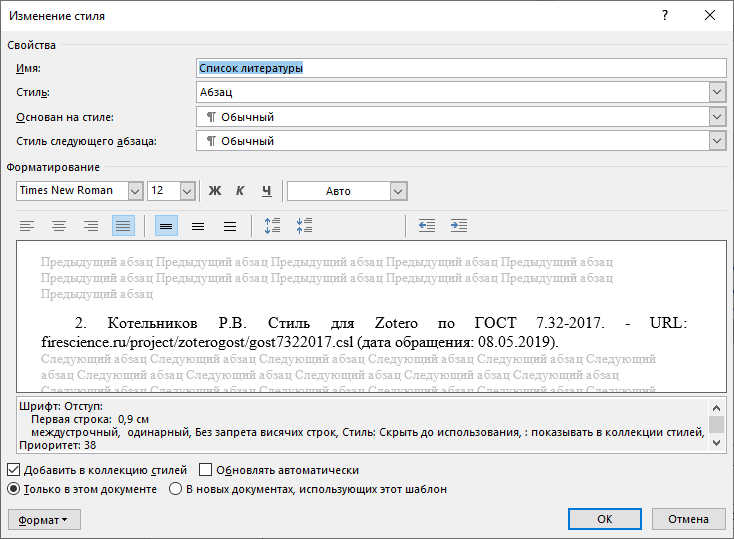734x539 pixels.
Task: Open the Times New Roman font dropdown
Action: [x=135, y=191]
